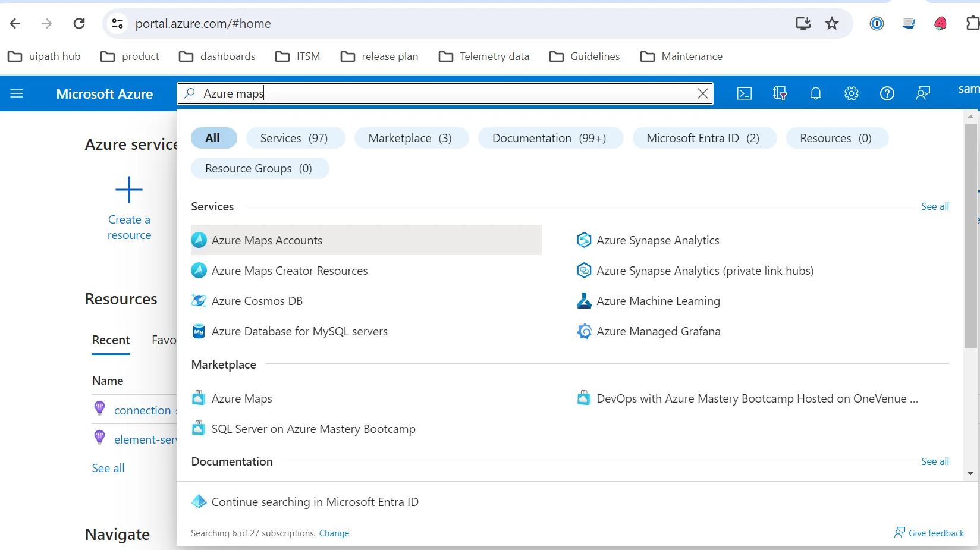
Task: Click See all next to Services
Action: tap(935, 206)
